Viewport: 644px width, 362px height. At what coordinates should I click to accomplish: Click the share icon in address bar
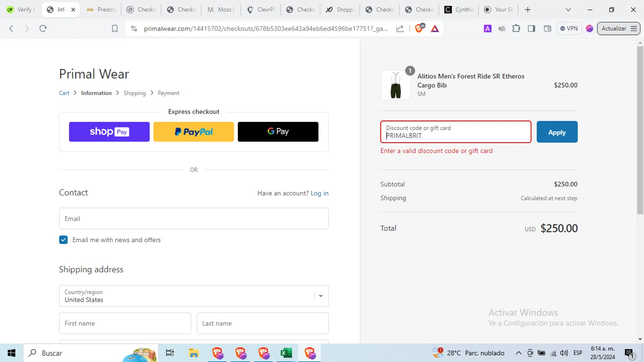(400, 28)
